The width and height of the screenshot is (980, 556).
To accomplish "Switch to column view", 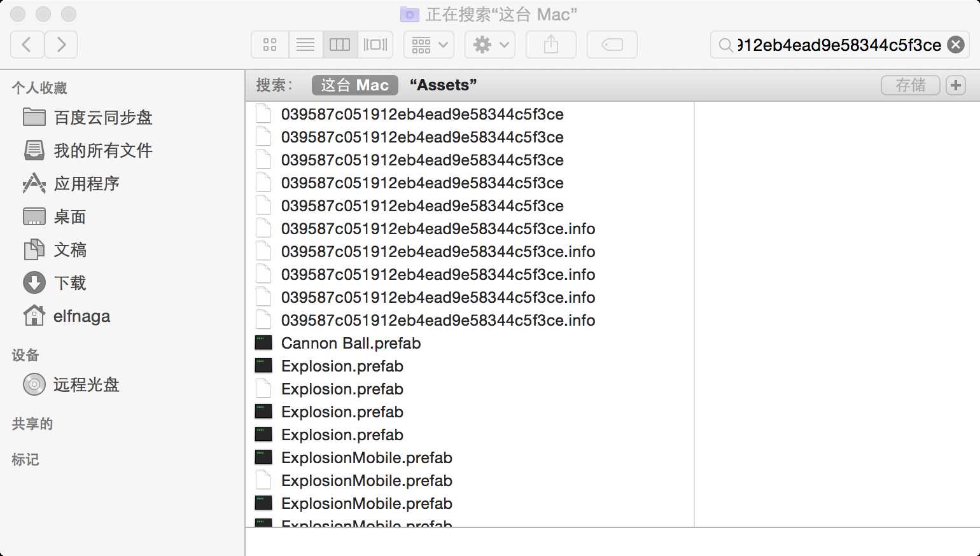I will [340, 45].
